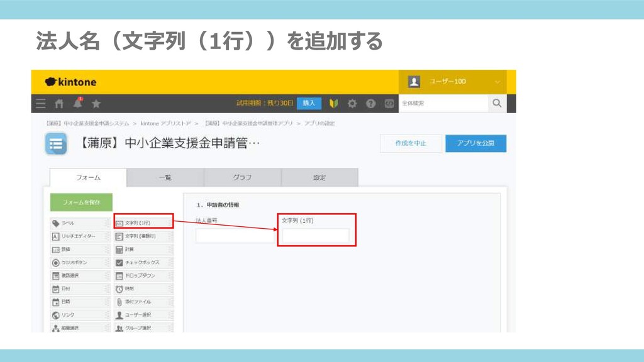The width and height of the screenshot is (644, 362).
Task: Select the ユーザー選択 field item
Action: (144, 315)
